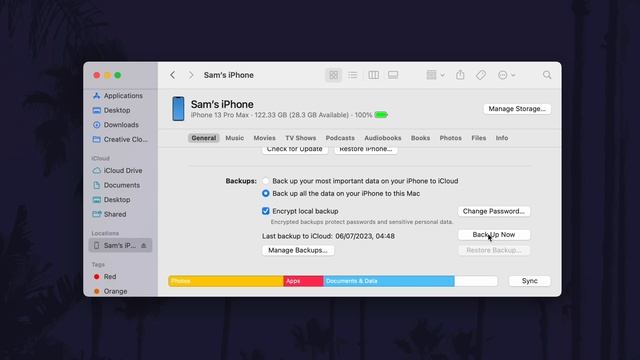Click the blue Documents & Data segment
The height and width of the screenshot is (360, 640).
click(x=389, y=281)
